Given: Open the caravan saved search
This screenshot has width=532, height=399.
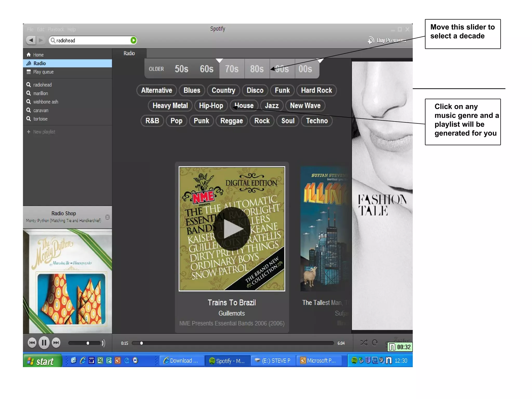Looking at the screenshot, I should [x=68, y=110].
